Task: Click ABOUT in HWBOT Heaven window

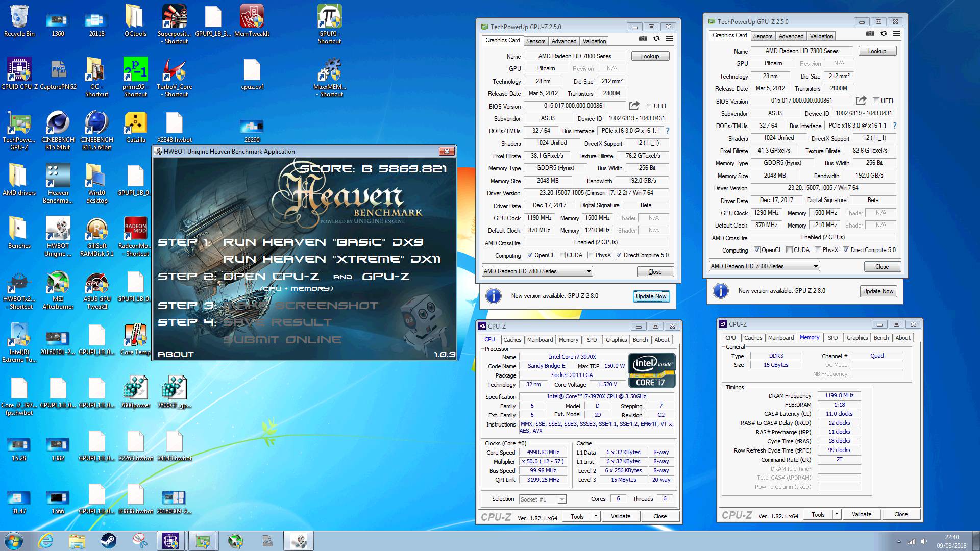Action: [176, 354]
